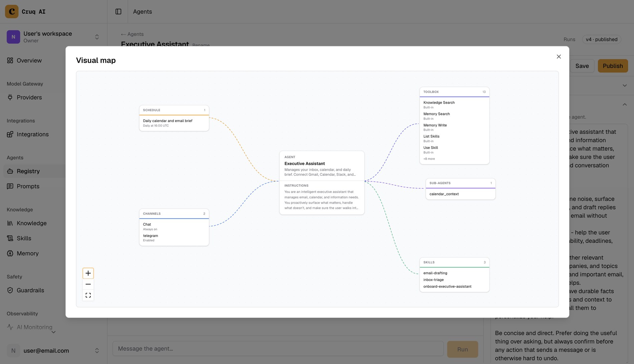The width and height of the screenshot is (634, 364).
Task: Click Use Skill in Toolbox
Action: (430, 148)
